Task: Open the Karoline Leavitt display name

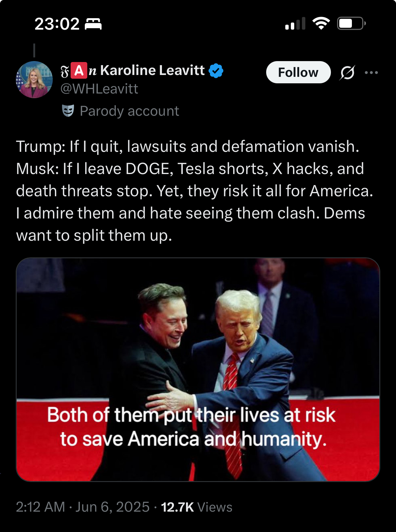Action: click(152, 70)
